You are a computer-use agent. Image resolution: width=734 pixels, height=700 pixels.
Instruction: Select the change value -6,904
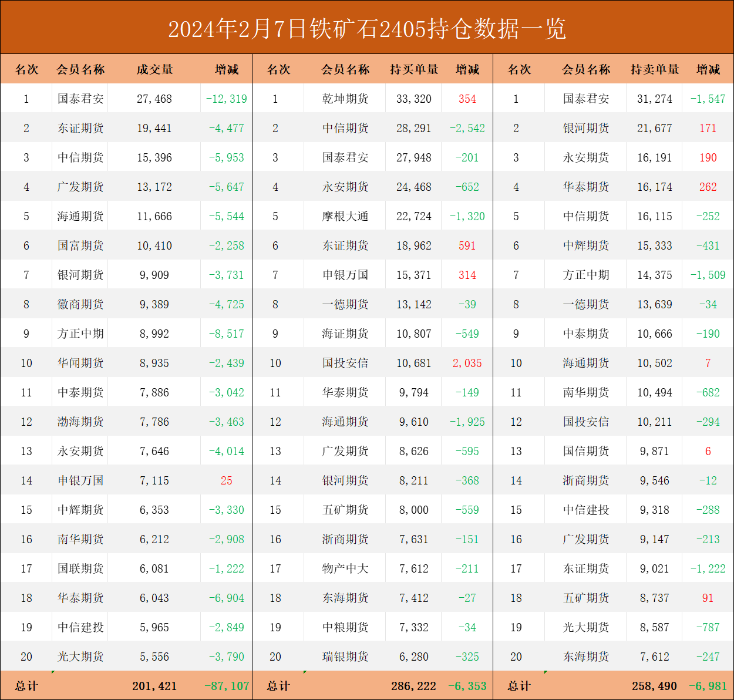(x=227, y=598)
